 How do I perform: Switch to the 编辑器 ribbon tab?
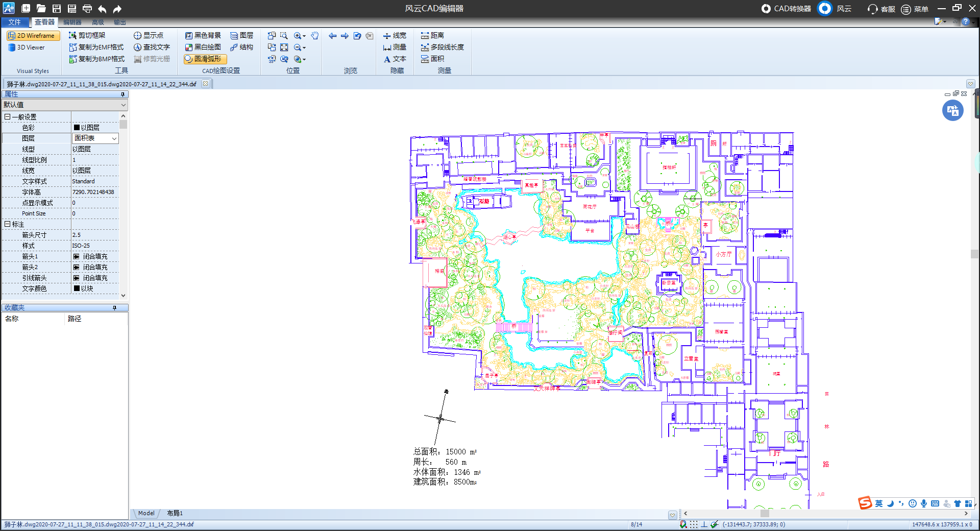pyautogui.click(x=72, y=22)
